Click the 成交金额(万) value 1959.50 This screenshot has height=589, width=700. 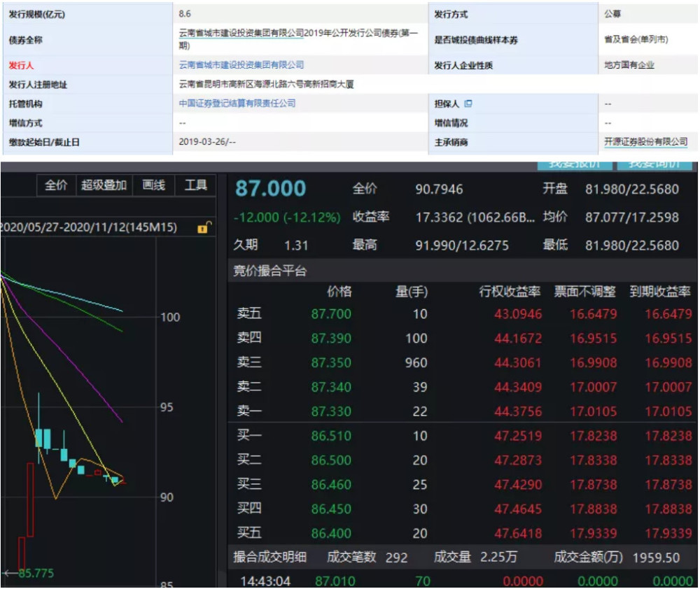pos(657,558)
